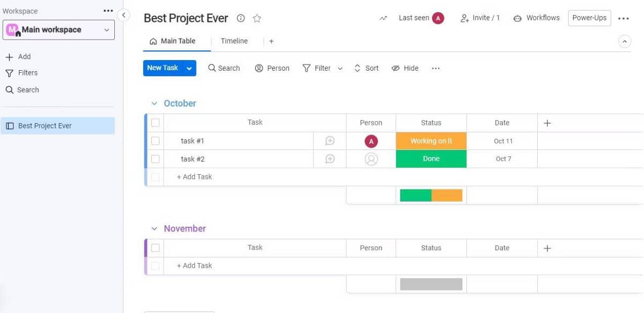The height and width of the screenshot is (313, 644).
Task: Expand New Task dropdown arrow
Action: 189,68
